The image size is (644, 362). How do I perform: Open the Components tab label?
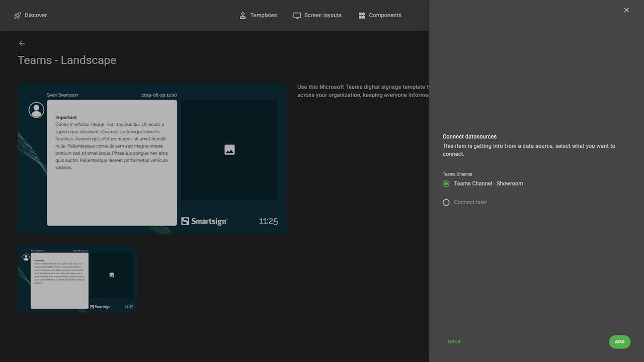click(385, 16)
